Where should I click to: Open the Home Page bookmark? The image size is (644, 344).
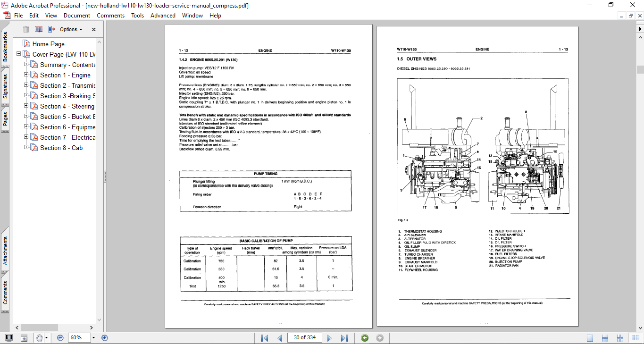pos(48,44)
